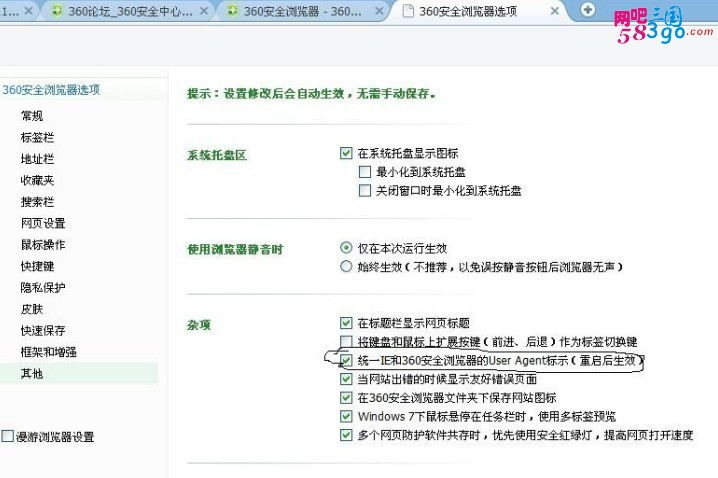Enable 关闭窗口时最小化到系统托盘
The height and width of the screenshot is (478, 718).
[365, 190]
